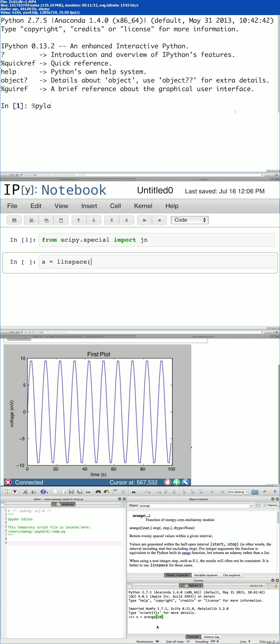Click the home reset-view icon on plot canvas
This screenshot has height=644, width=280.
[x=168, y=482]
